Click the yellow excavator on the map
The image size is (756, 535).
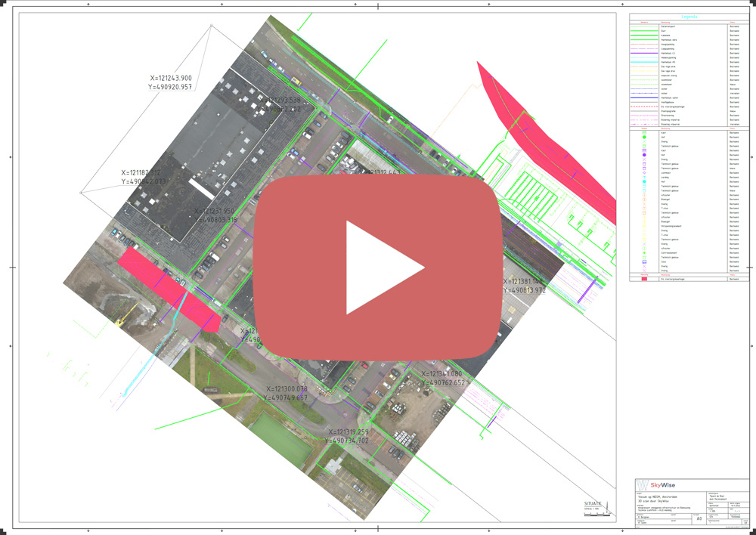coord(121,318)
